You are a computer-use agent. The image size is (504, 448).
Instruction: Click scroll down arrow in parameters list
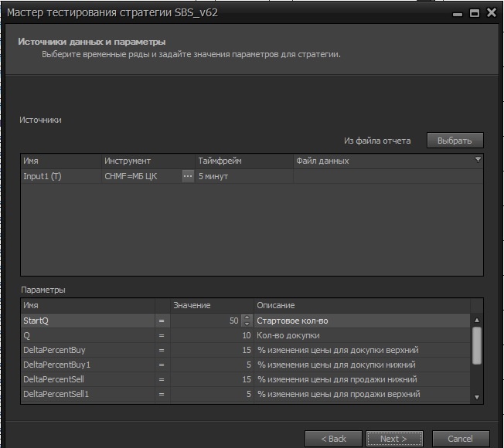pos(477,397)
